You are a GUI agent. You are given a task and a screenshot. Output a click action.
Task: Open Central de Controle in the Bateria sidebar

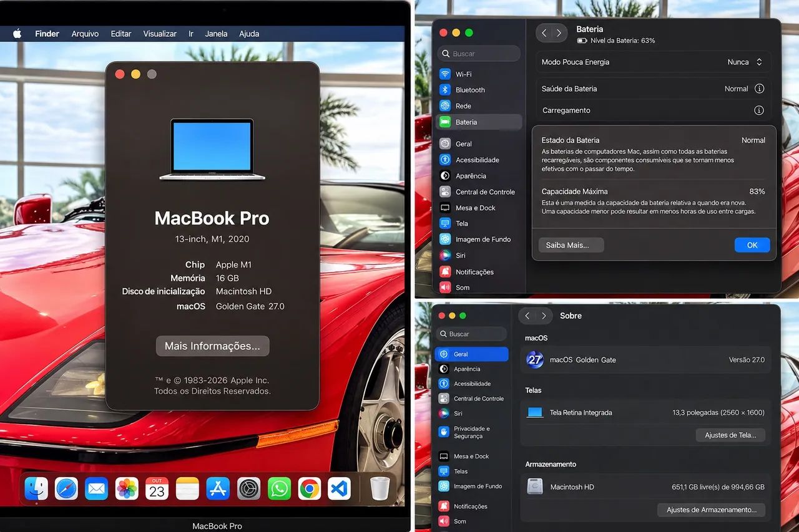click(479, 192)
